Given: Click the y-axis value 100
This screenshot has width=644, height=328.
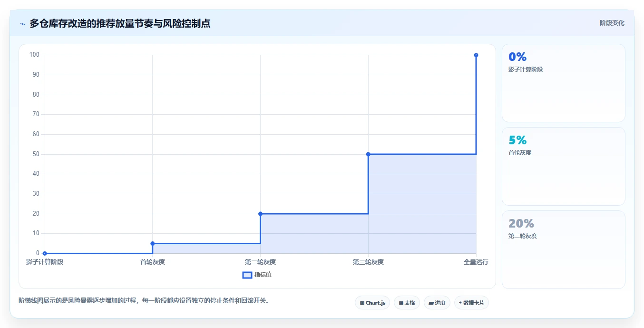Looking at the screenshot, I should coord(34,55).
